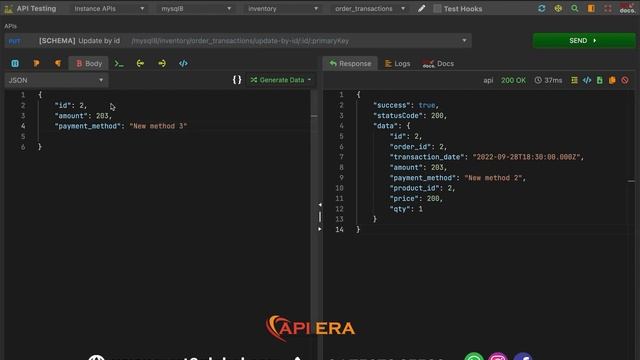The image size is (640, 360).
Task: Click the "qty": 1 response line
Action: pyautogui.click(x=406, y=209)
